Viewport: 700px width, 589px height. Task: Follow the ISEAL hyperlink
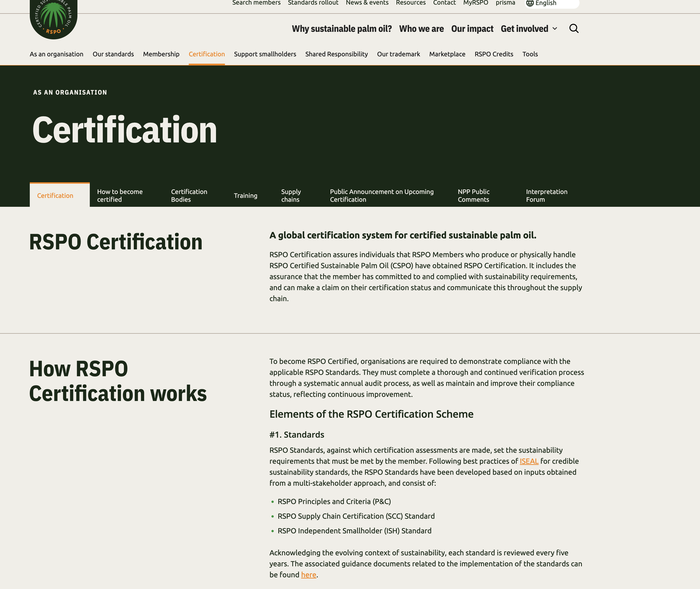529,461
